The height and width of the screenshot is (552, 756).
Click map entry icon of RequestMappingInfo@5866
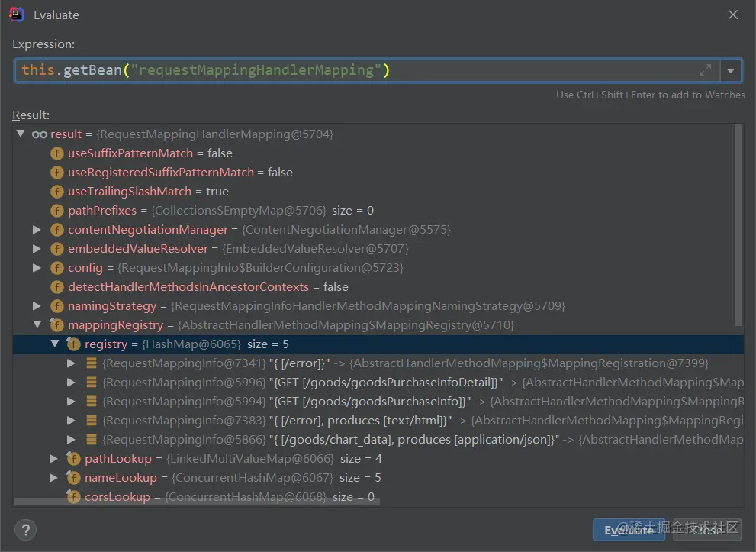click(91, 439)
